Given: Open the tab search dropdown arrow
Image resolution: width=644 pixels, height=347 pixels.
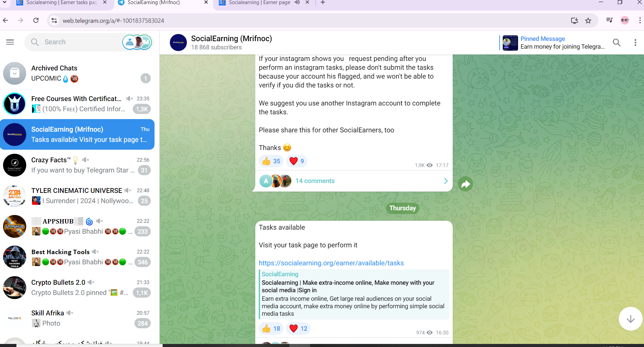Looking at the screenshot, I should 5,2.
